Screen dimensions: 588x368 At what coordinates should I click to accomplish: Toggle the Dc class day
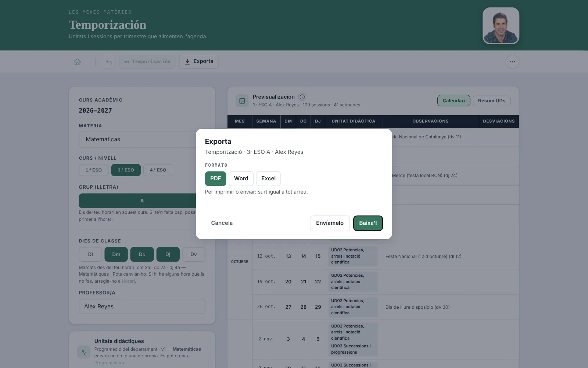coord(142,254)
